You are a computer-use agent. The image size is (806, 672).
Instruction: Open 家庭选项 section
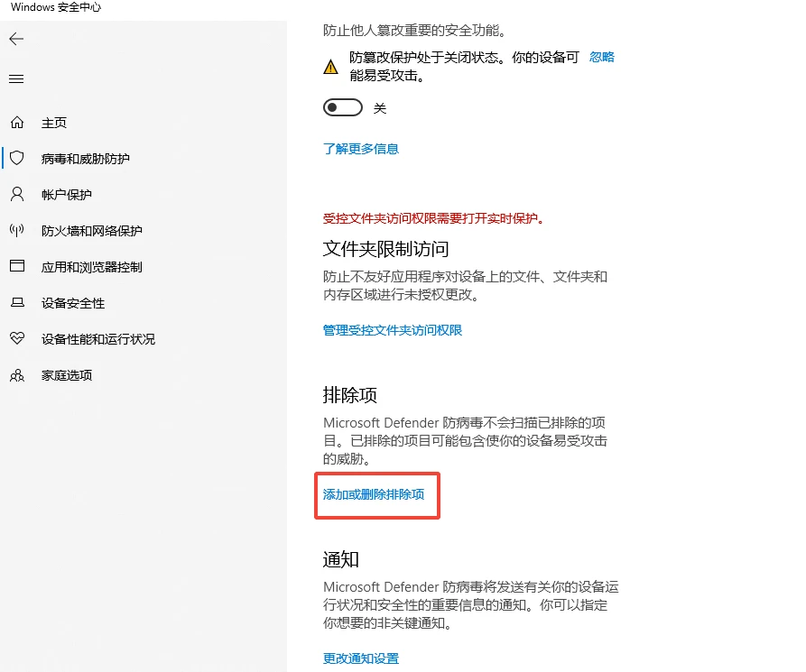tap(66, 375)
